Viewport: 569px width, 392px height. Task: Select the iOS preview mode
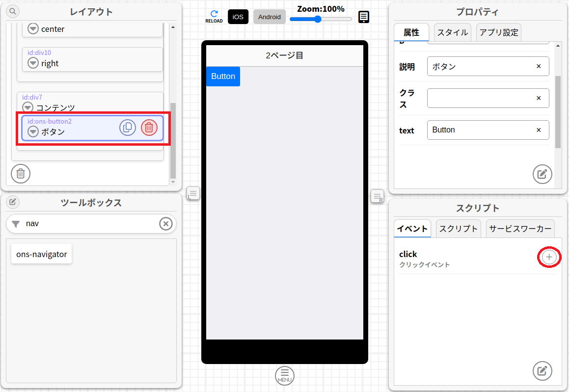[x=238, y=16]
